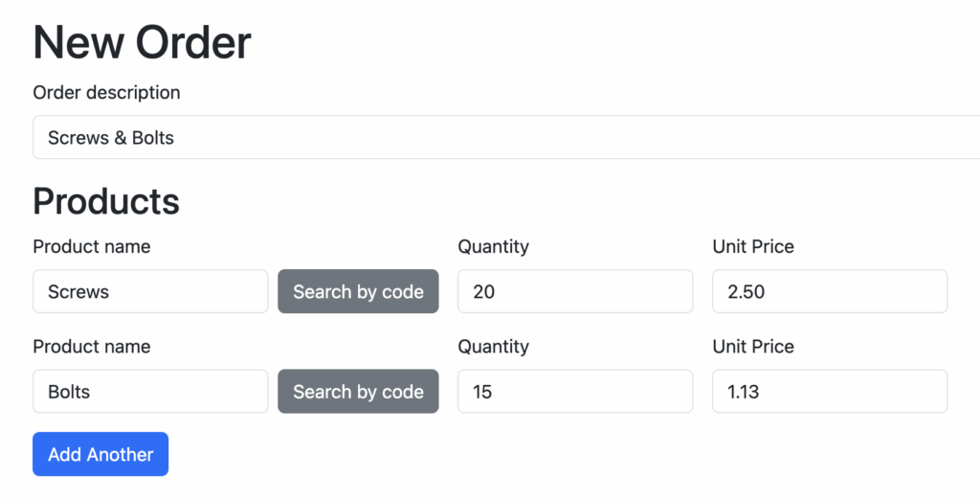Screen dimensions: 980x500
Task: Click the Product name label above Screws
Action: coord(92,246)
